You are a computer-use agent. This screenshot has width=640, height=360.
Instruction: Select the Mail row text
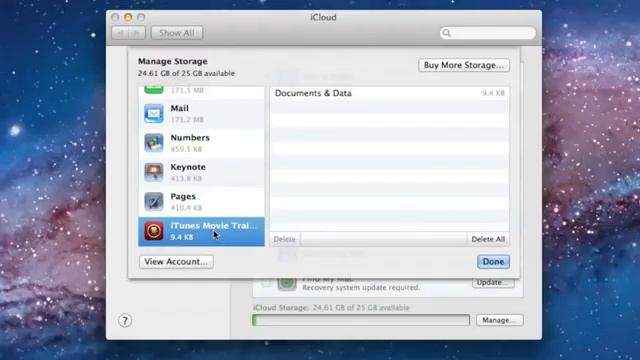(x=180, y=108)
